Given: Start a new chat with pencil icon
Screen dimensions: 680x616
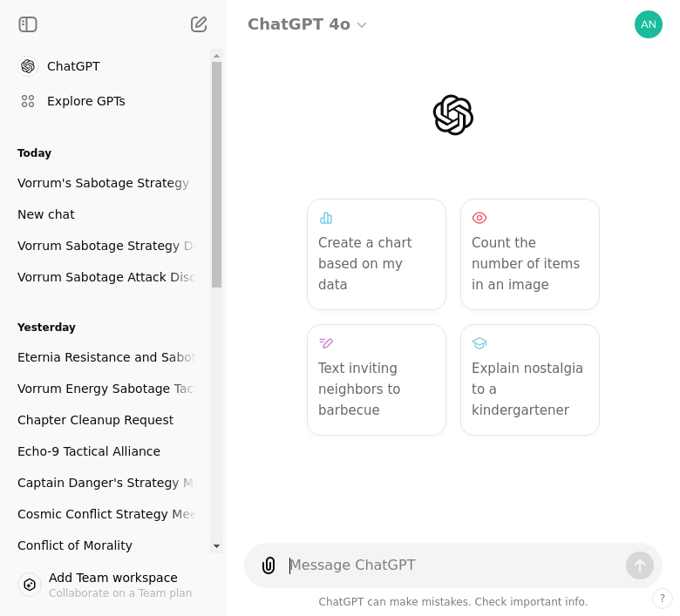Looking at the screenshot, I should (199, 24).
